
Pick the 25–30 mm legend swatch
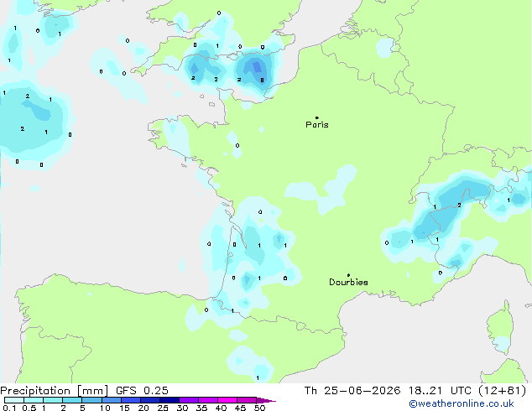click(x=169, y=400)
